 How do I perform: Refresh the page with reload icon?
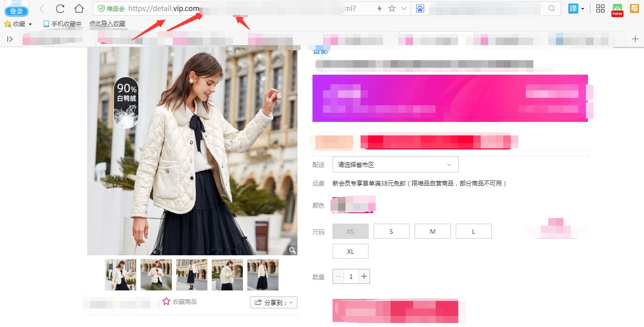pos(59,9)
